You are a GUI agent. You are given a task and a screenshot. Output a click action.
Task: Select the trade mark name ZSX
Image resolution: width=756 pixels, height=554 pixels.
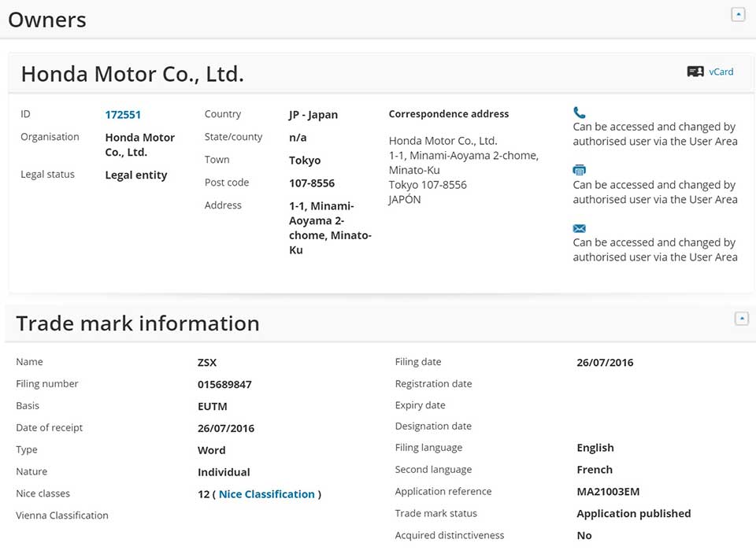[207, 363]
